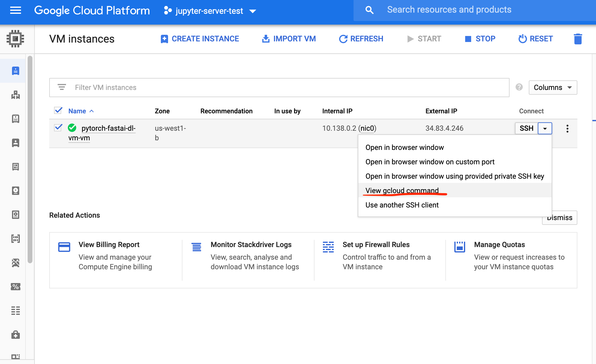Click the search magnifier icon
Viewport: 596px width, 364px height.
coord(369,10)
